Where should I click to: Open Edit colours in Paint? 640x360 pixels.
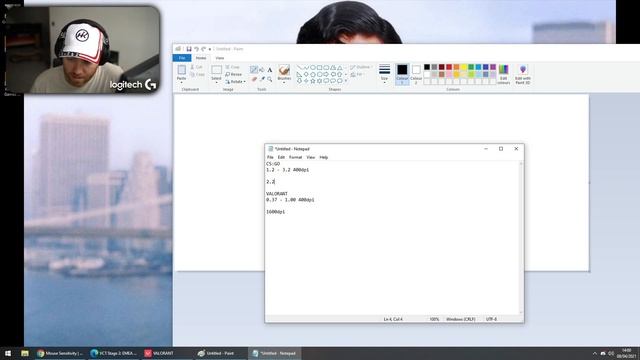(x=503, y=74)
